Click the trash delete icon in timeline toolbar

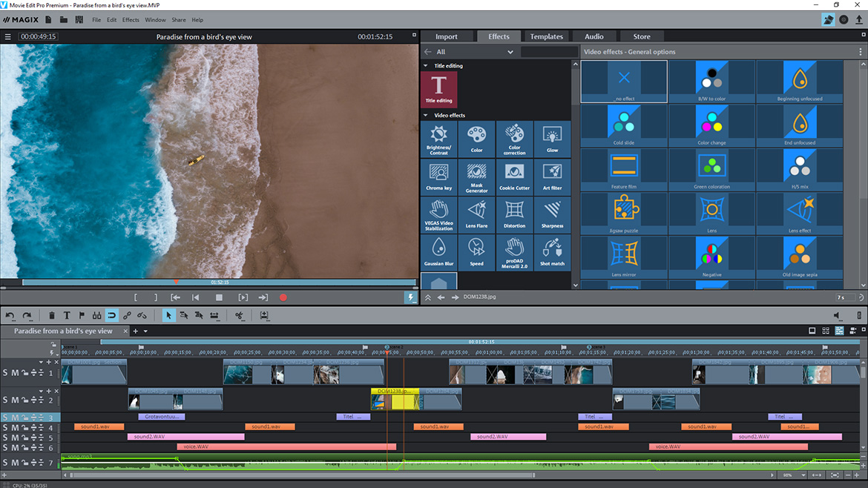tap(51, 316)
